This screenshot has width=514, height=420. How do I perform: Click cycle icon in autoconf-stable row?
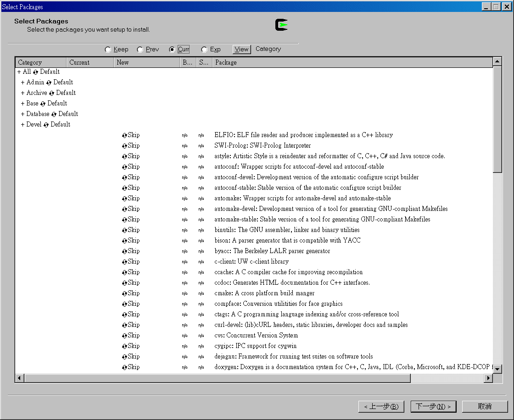124,188
